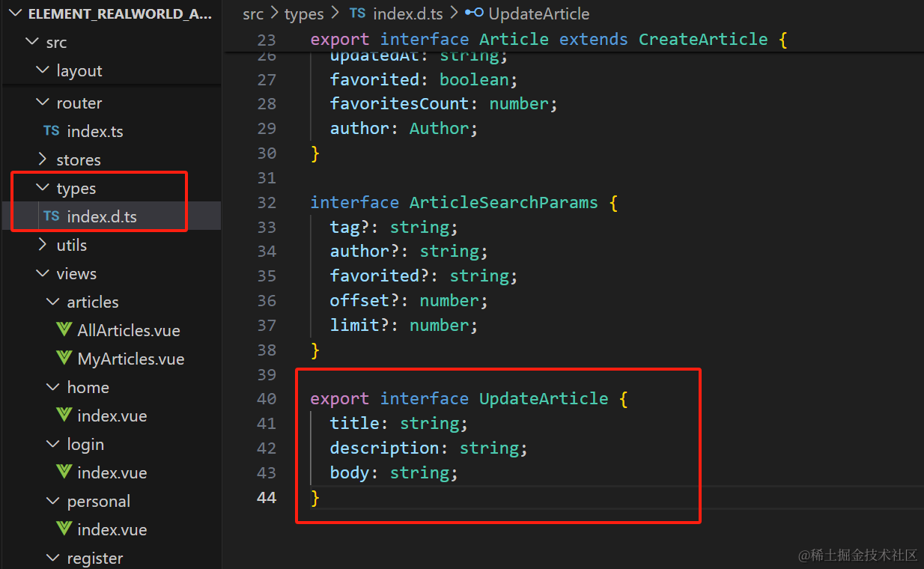This screenshot has width=924, height=569.
Task: Collapse the types folder
Action: 43,188
